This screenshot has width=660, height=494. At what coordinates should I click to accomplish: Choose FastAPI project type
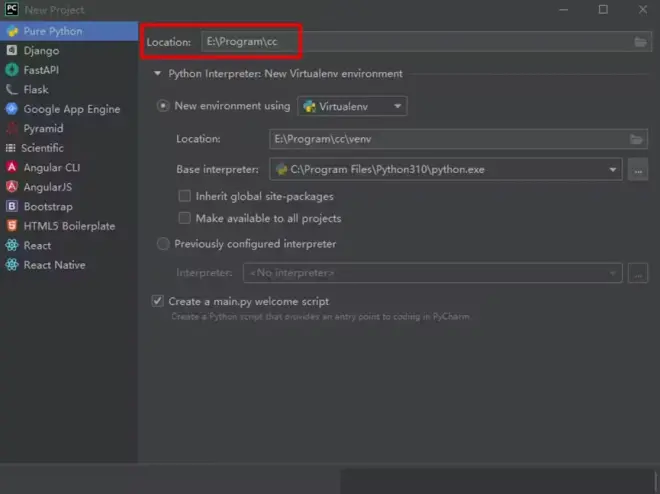pyautogui.click(x=69, y=70)
